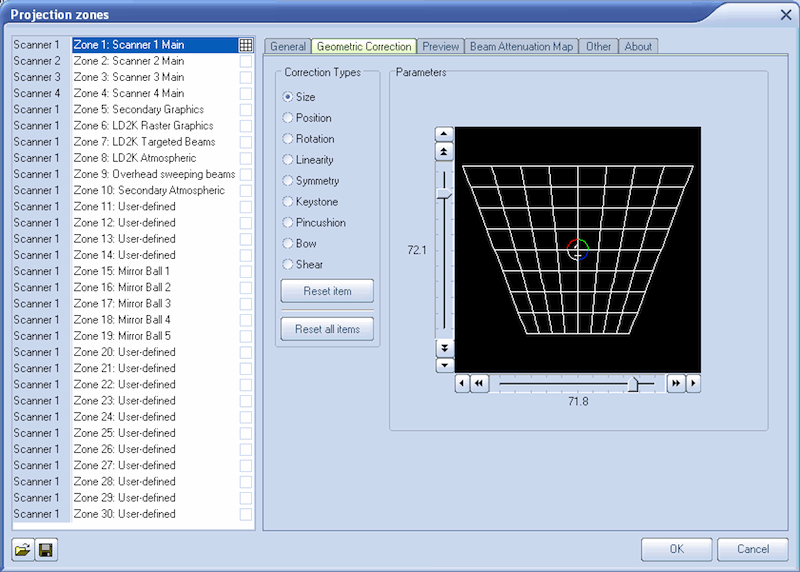Click the open folder icon at bottom left
Image resolution: width=800 pixels, height=572 pixels.
pos(23,549)
